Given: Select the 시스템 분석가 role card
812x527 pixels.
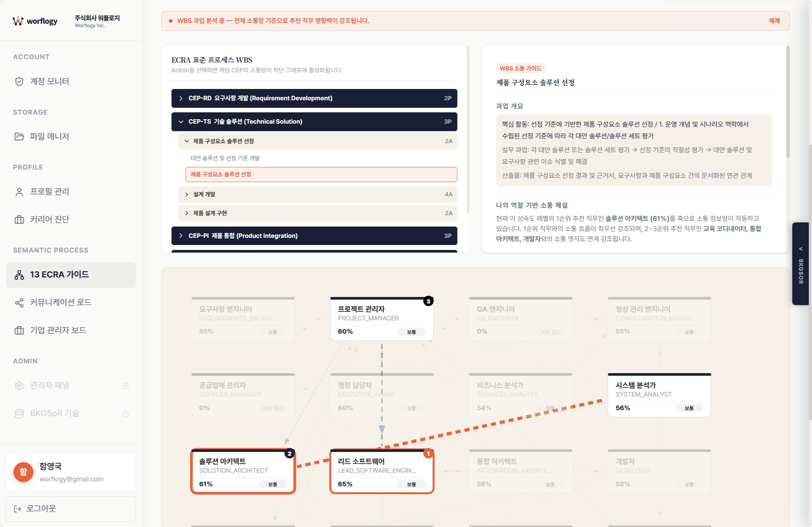Looking at the screenshot, I should tap(659, 395).
